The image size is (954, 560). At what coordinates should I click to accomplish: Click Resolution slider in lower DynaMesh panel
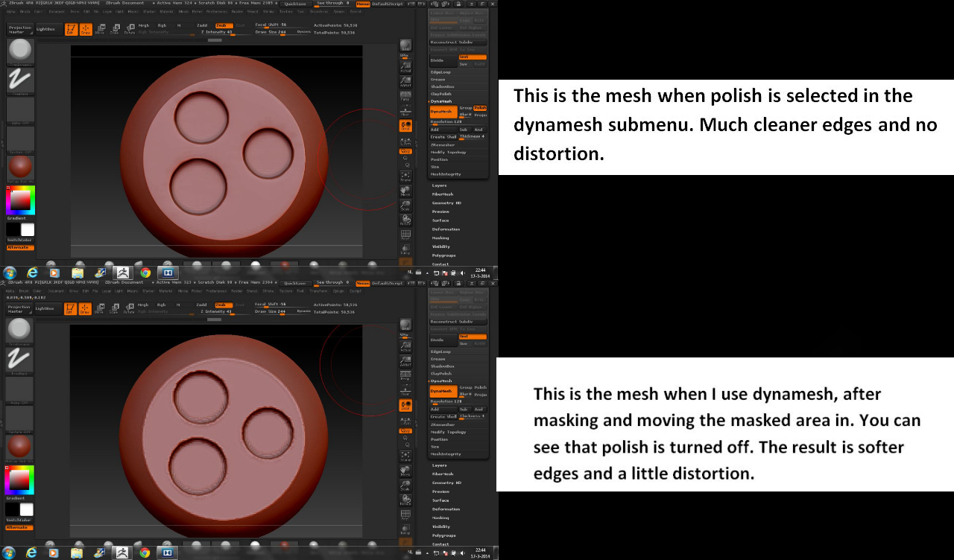(x=458, y=402)
